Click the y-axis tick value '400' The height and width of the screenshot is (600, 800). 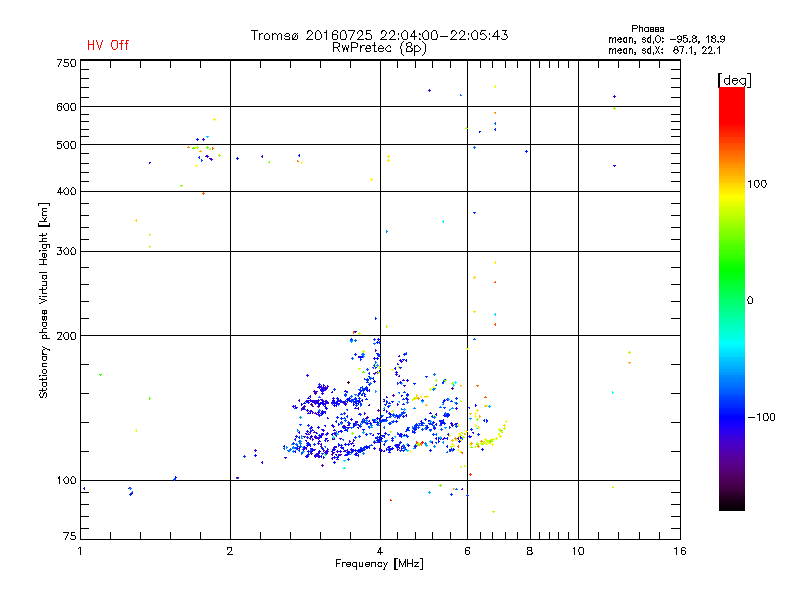click(66, 192)
